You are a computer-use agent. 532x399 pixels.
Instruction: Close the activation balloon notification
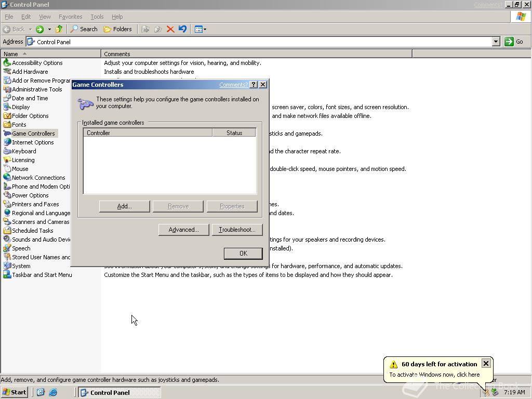pyautogui.click(x=486, y=363)
